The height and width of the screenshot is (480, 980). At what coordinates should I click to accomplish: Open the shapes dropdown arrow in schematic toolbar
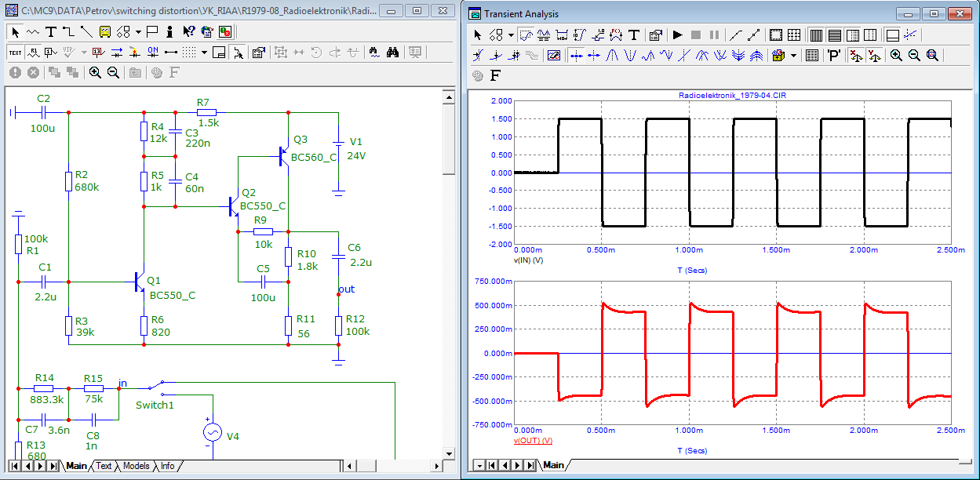coord(138,32)
